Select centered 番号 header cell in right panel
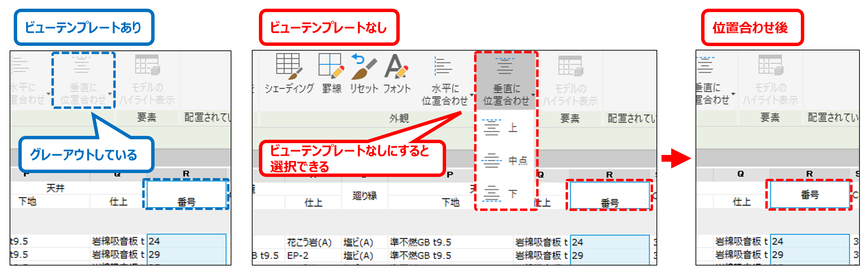 [x=810, y=195]
